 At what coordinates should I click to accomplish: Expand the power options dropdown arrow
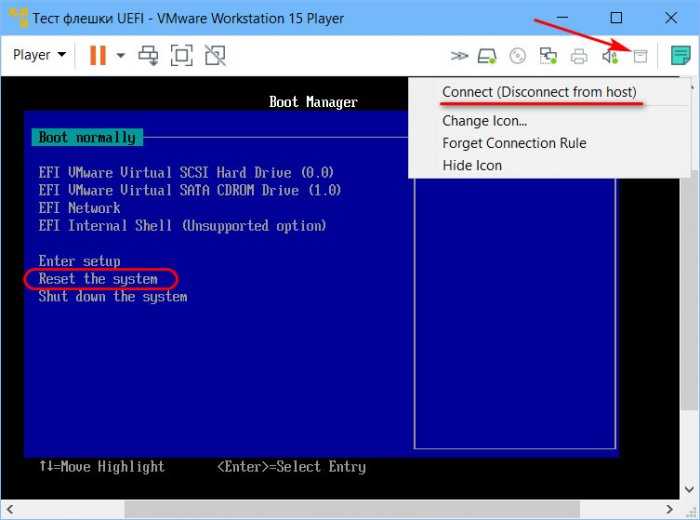[121, 55]
